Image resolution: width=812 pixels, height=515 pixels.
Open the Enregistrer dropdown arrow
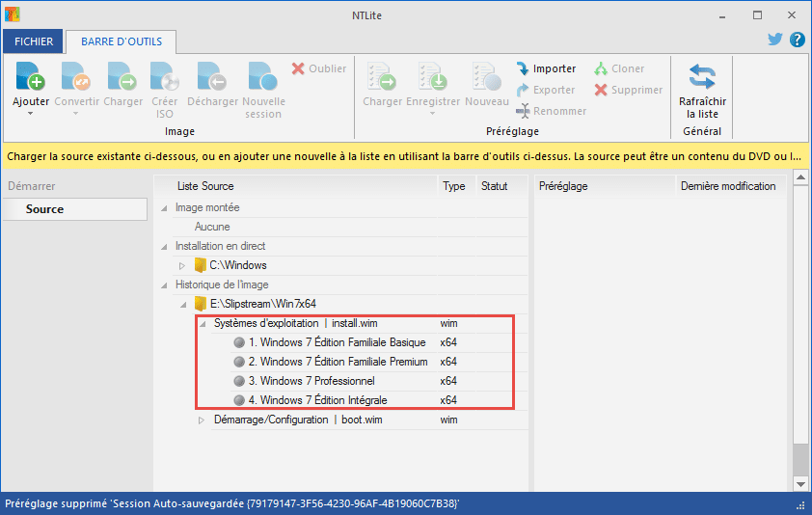pos(433,114)
